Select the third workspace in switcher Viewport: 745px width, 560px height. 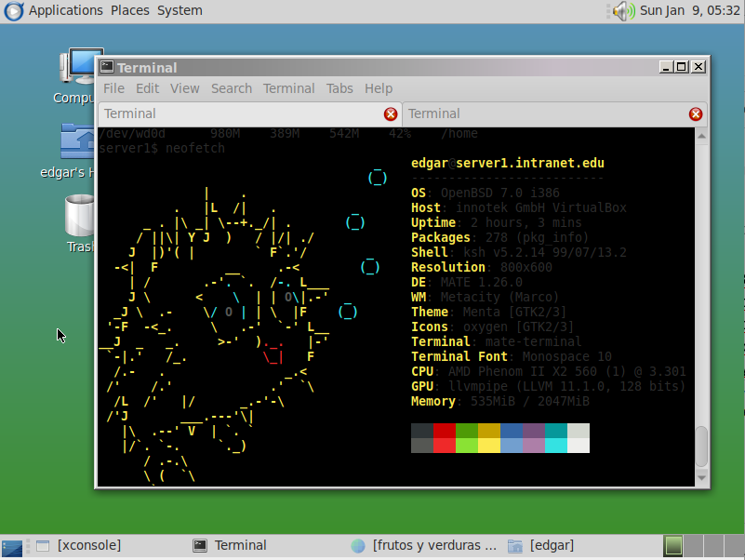point(713,546)
